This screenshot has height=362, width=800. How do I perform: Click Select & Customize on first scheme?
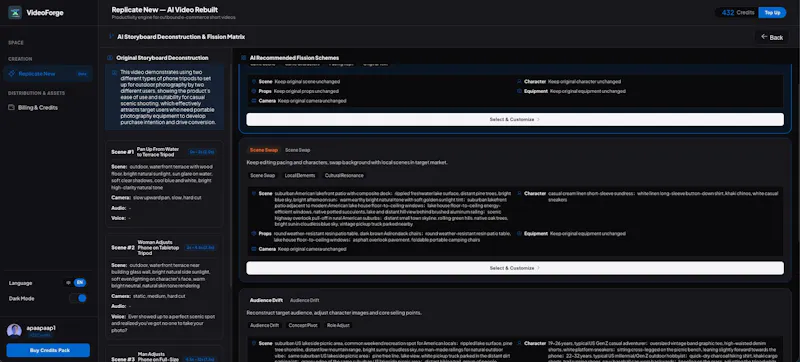(515, 119)
